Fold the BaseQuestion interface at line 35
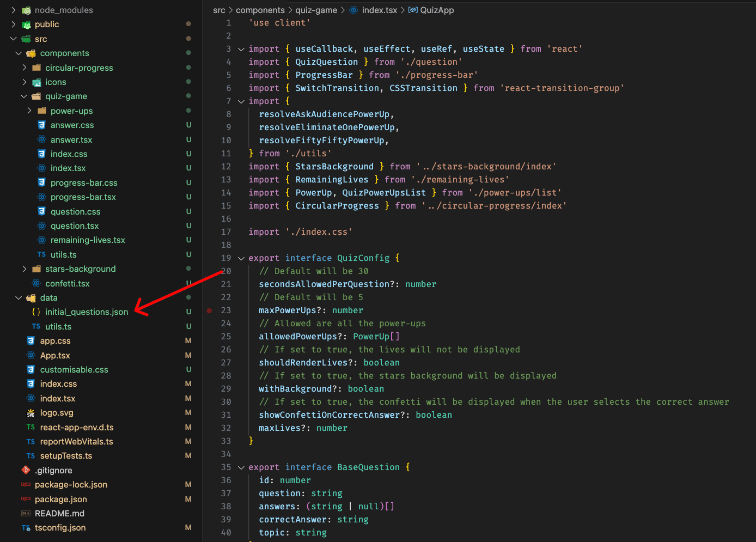Image resolution: width=756 pixels, height=542 pixels. (x=241, y=467)
